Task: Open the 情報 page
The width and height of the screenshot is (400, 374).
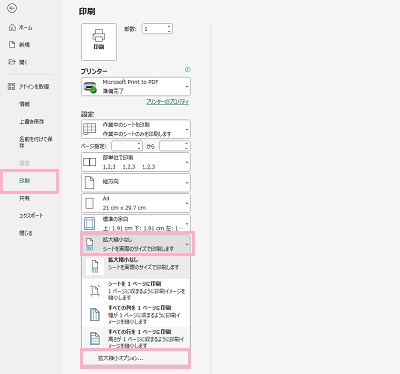Action: 24,104
